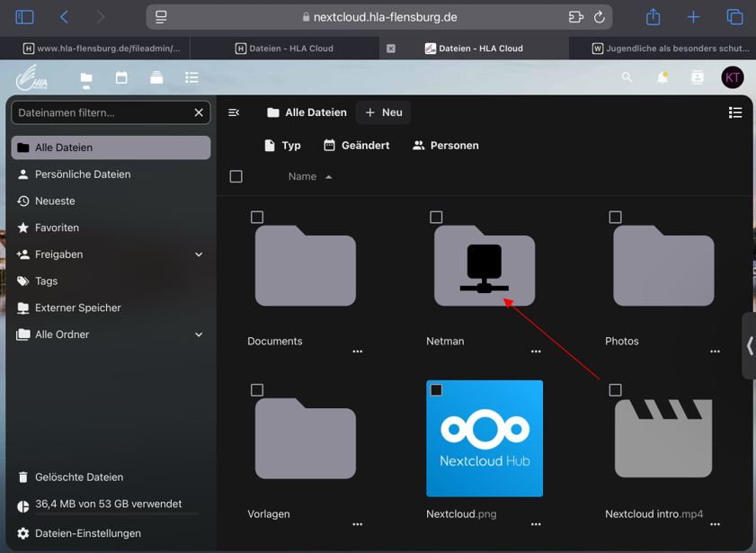
Task: Open the extensions icon in address bar
Action: pos(576,17)
